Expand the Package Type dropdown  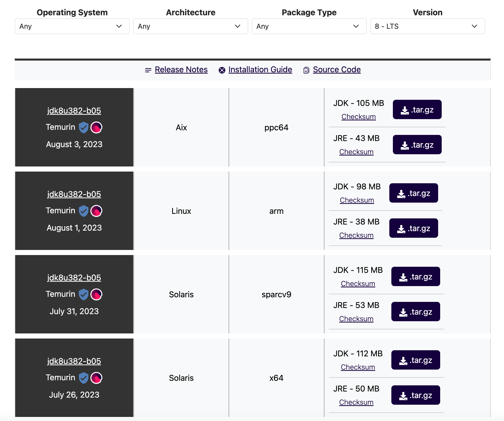309,26
